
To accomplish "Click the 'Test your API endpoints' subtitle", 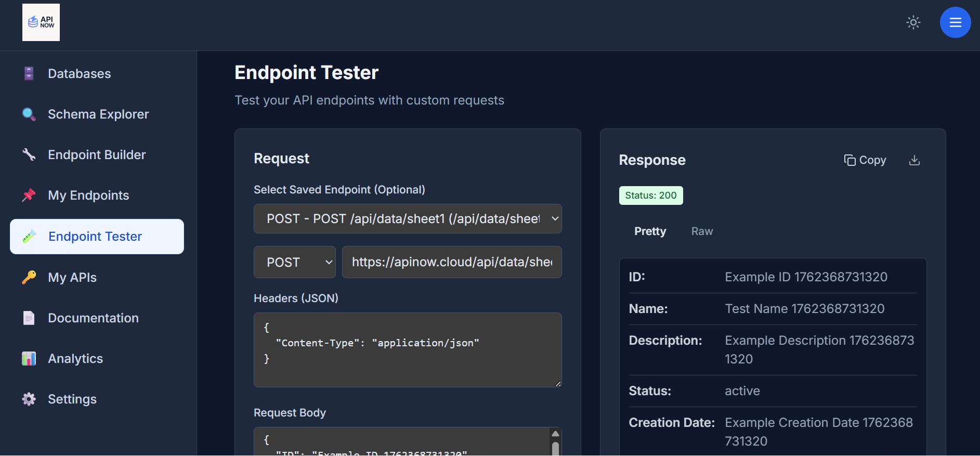I will [369, 100].
